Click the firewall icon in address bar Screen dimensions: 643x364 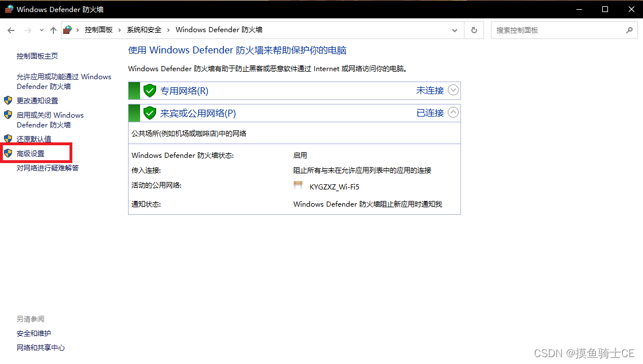(x=68, y=30)
